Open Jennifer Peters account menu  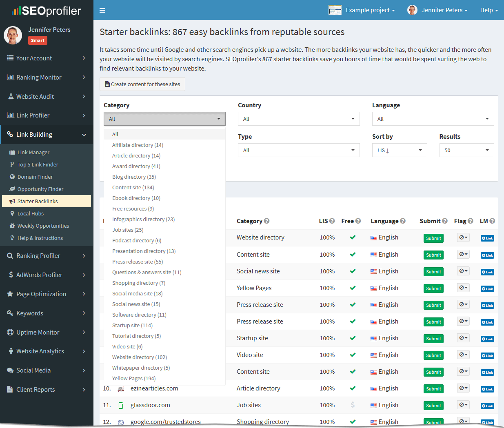click(444, 10)
